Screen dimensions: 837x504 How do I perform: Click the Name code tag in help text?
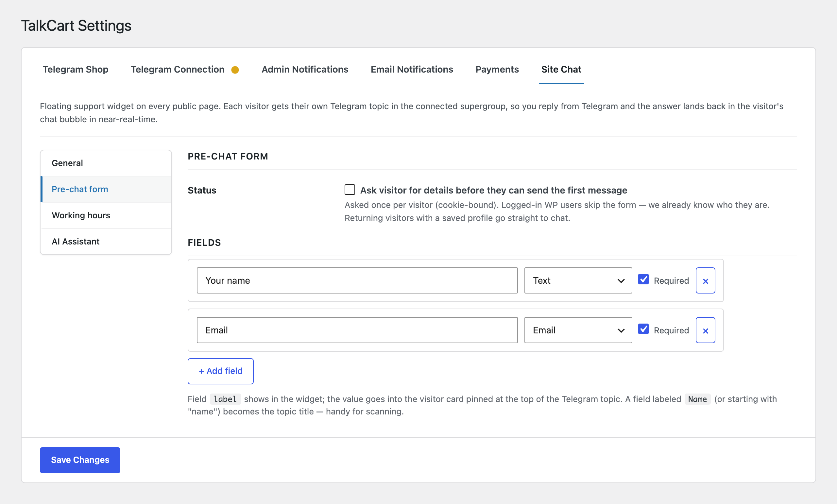coord(697,399)
